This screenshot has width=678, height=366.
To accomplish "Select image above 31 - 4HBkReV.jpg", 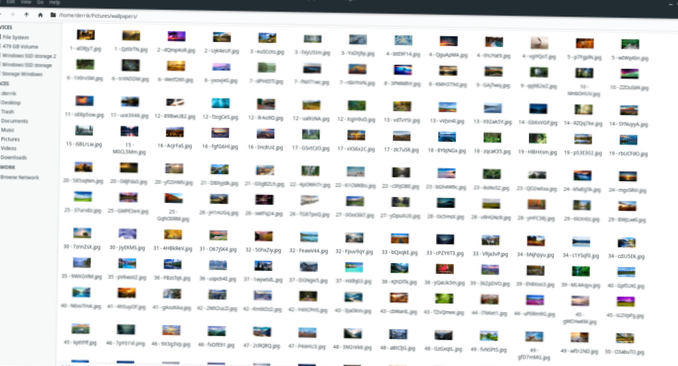I will [173, 234].
